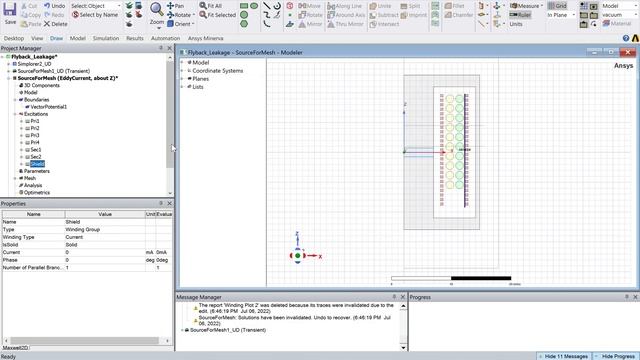Click the Save icon
This screenshot has height=360, width=640.
(x=10, y=10)
